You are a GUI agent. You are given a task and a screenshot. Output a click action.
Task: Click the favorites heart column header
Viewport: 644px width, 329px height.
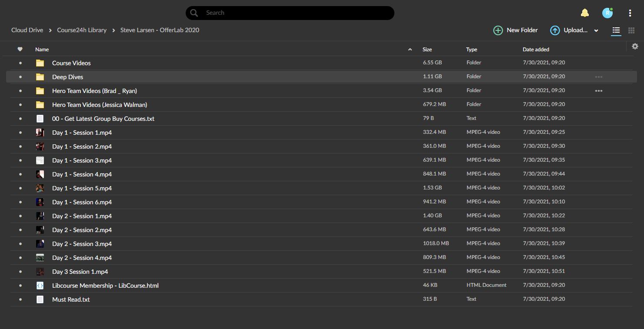tap(20, 49)
